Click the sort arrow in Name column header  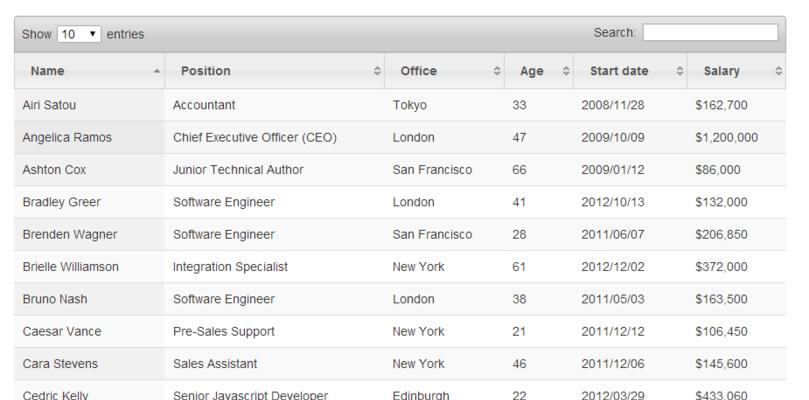[x=157, y=71]
